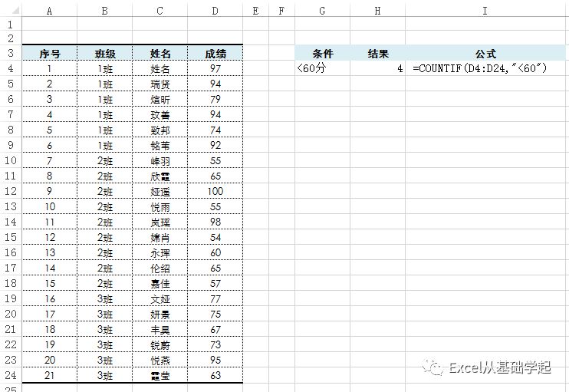The width and height of the screenshot is (569, 392).
Task: Click serial number cell 21
Action: click(x=50, y=375)
